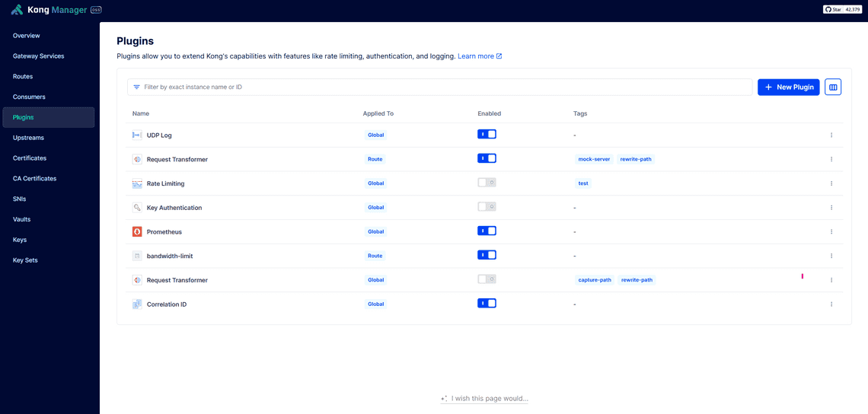Open actions menu for Request Transformer mock-server row
The width and height of the screenshot is (868, 414).
coord(831,159)
